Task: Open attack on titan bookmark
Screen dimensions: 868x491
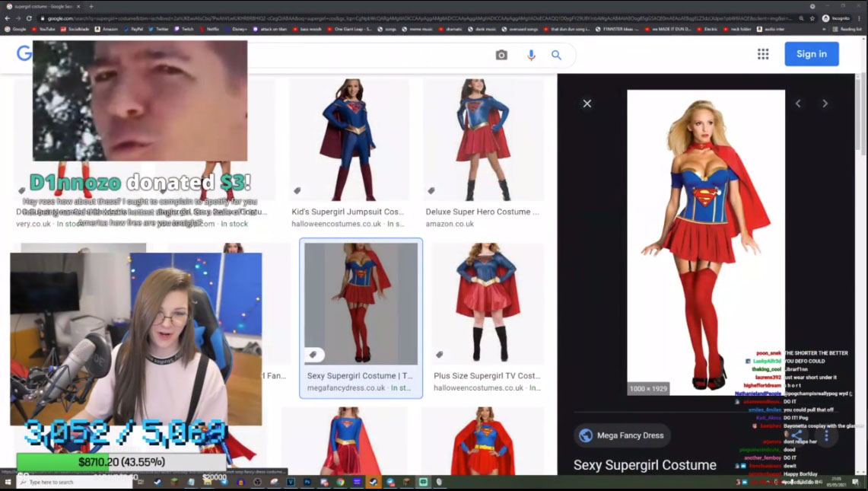Action: tap(270, 29)
